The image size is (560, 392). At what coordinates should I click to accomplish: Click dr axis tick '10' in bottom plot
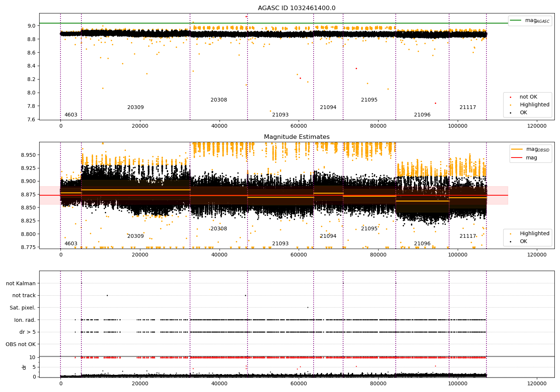(32, 358)
